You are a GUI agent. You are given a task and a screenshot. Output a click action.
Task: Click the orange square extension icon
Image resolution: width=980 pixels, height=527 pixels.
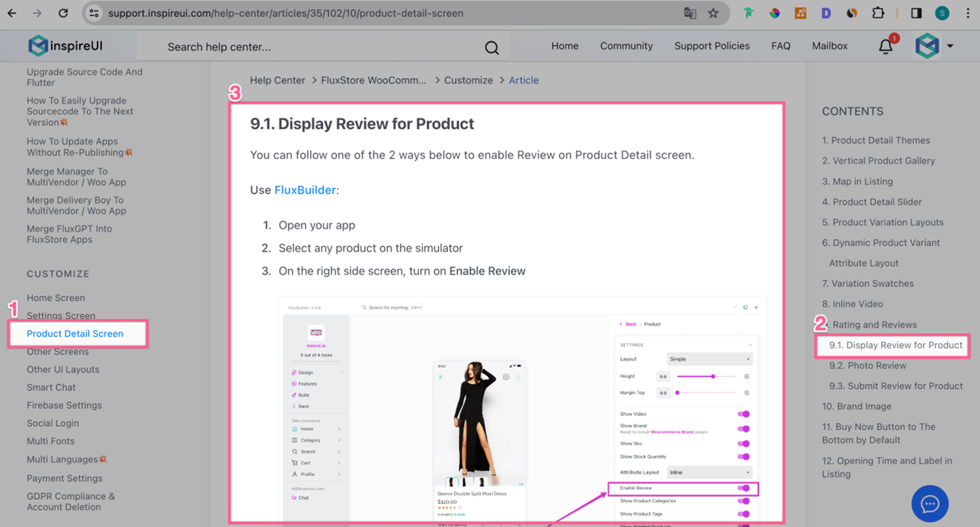click(801, 13)
